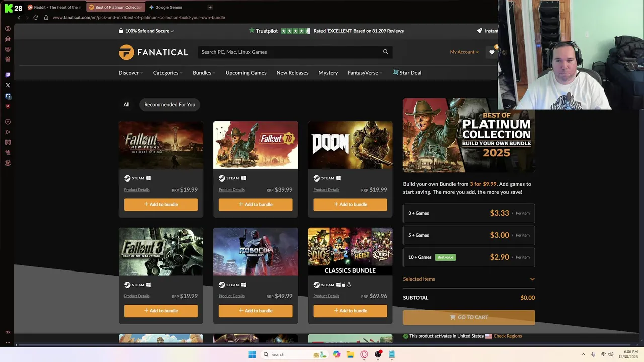Add DOOM to bundle
This screenshot has width=644, height=362.
coord(350,204)
